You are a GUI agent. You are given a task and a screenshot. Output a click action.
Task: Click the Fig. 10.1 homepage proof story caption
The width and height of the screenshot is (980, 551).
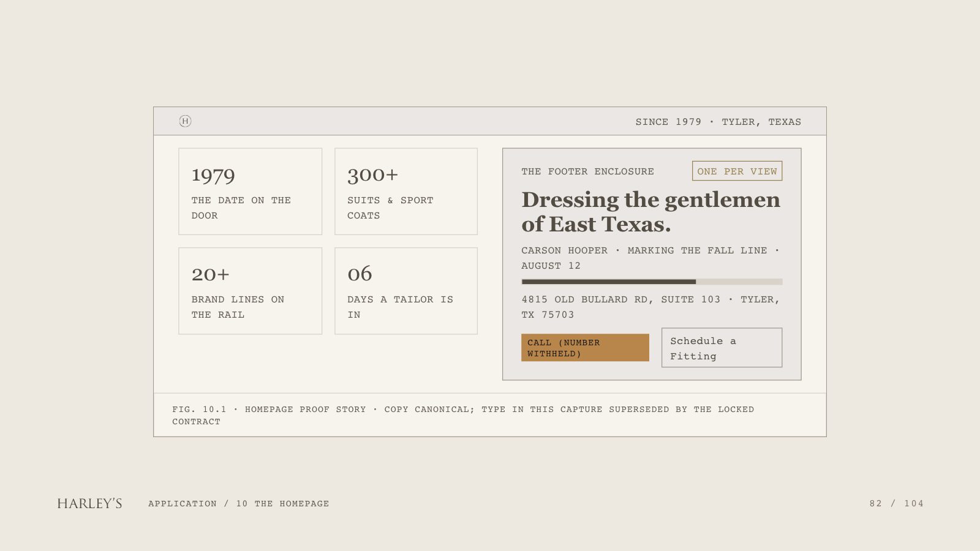(x=463, y=415)
